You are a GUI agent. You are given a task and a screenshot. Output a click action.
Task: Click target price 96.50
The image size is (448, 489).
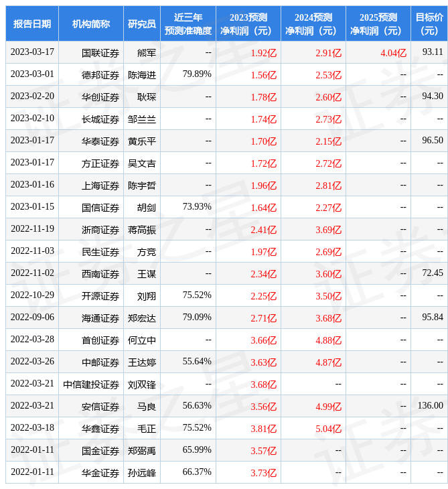(433, 141)
